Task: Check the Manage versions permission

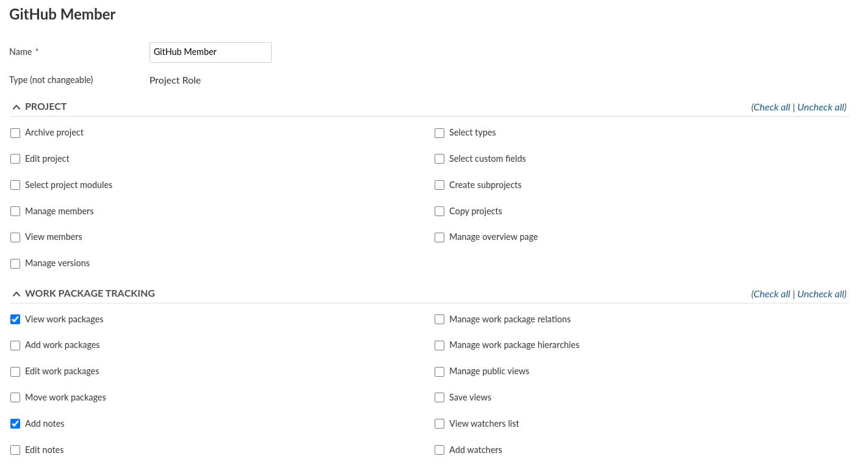Action: [x=15, y=263]
